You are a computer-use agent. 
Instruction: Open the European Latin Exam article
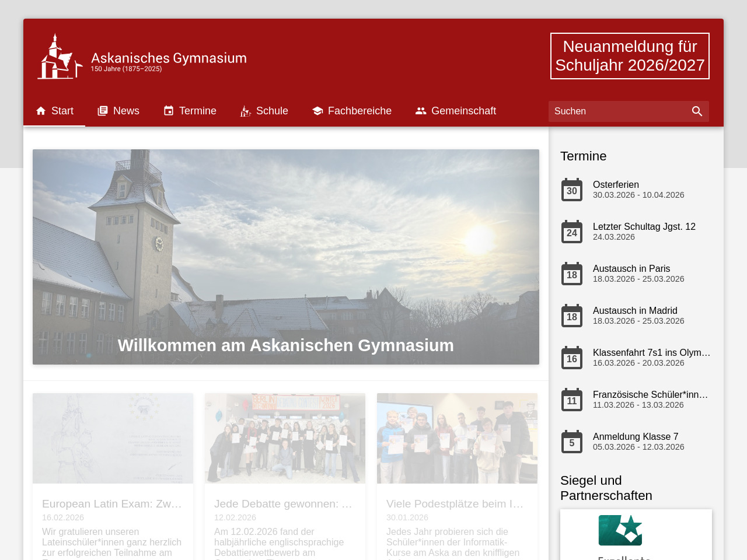pos(112,503)
